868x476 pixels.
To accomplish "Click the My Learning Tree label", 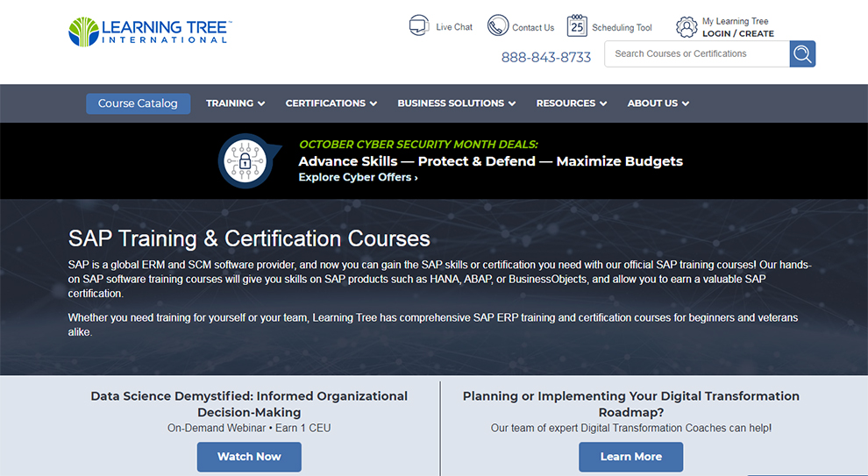I will point(735,21).
